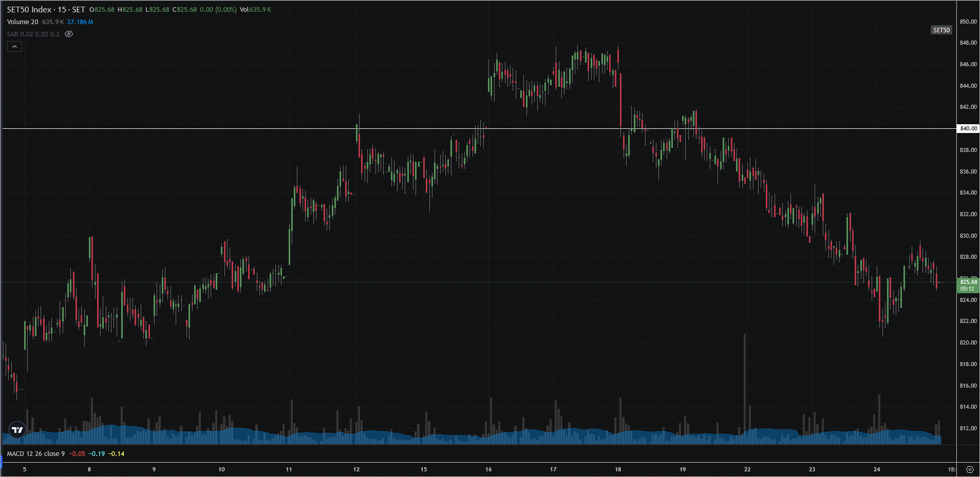Image resolution: width=980 pixels, height=477 pixels.
Task: Select the SAR 0.02 indicator label
Action: click(x=33, y=34)
